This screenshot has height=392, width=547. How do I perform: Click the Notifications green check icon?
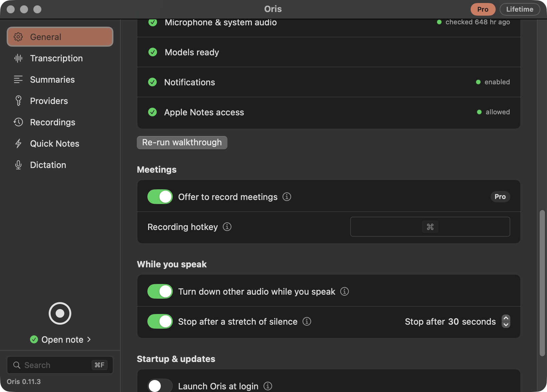click(x=152, y=82)
